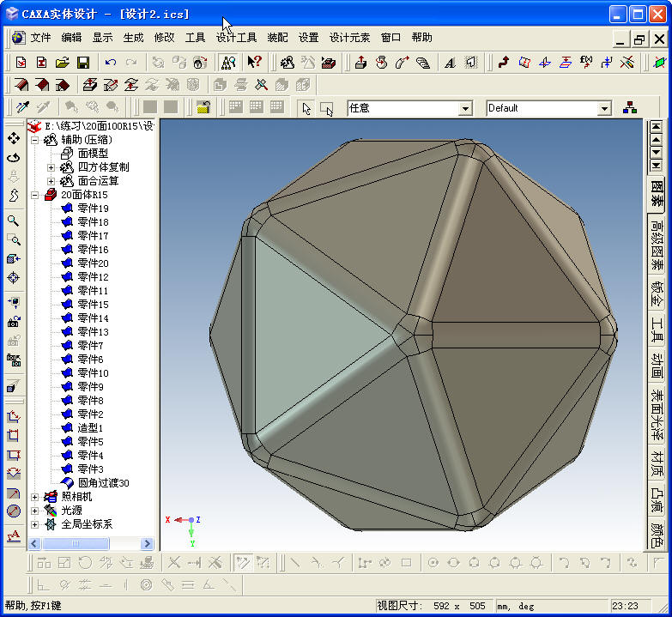The height and width of the screenshot is (617, 672).
Task: Open the 设计工具 menu
Action: 237,38
